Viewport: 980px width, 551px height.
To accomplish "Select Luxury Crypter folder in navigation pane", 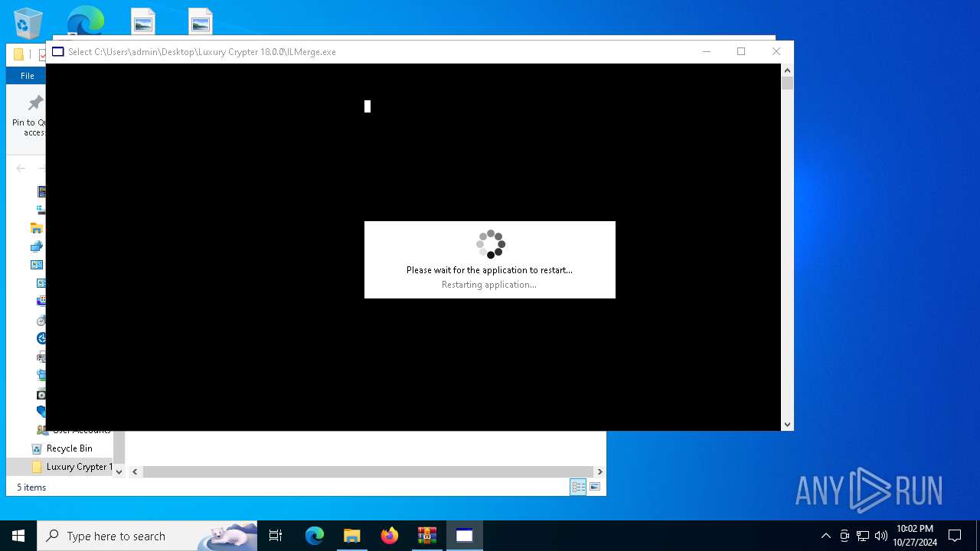I will tap(72, 467).
